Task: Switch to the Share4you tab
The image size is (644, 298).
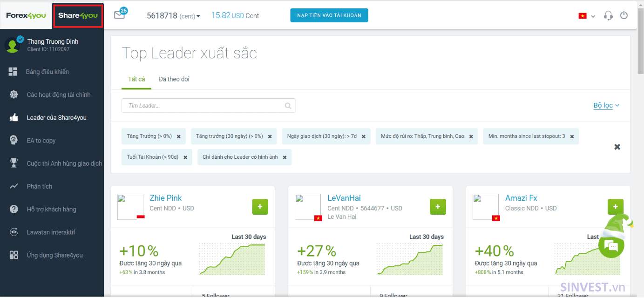Action: [x=78, y=15]
